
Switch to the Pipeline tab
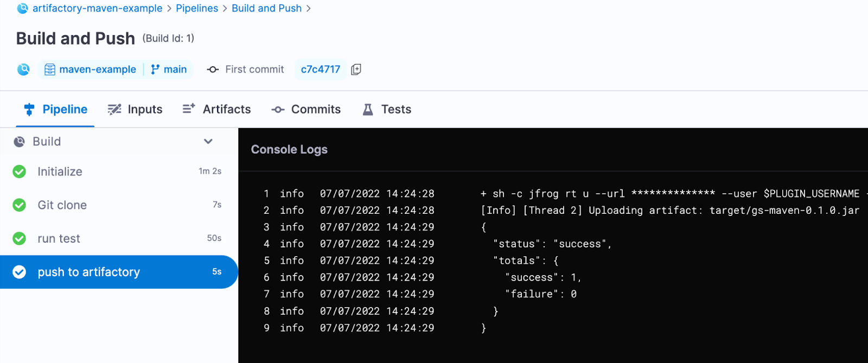pyautogui.click(x=56, y=110)
